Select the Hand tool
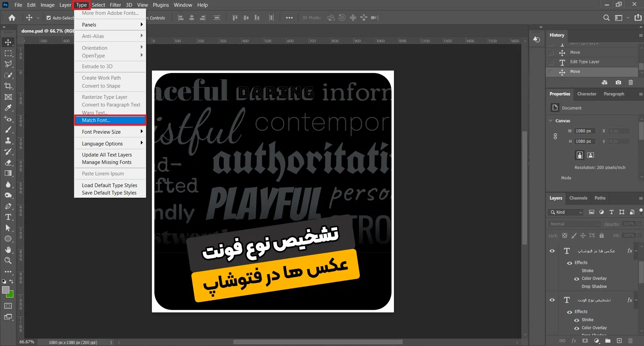 click(8, 250)
